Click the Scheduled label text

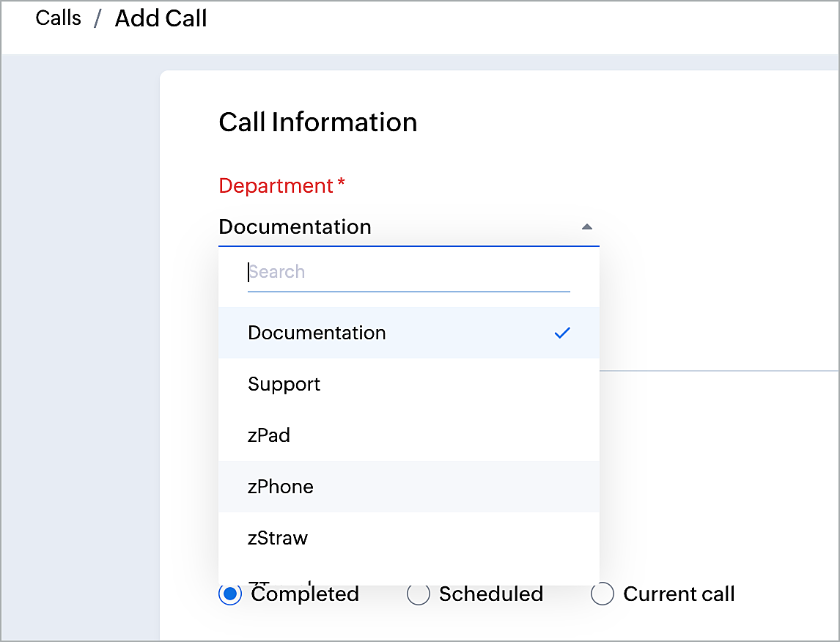(490, 594)
